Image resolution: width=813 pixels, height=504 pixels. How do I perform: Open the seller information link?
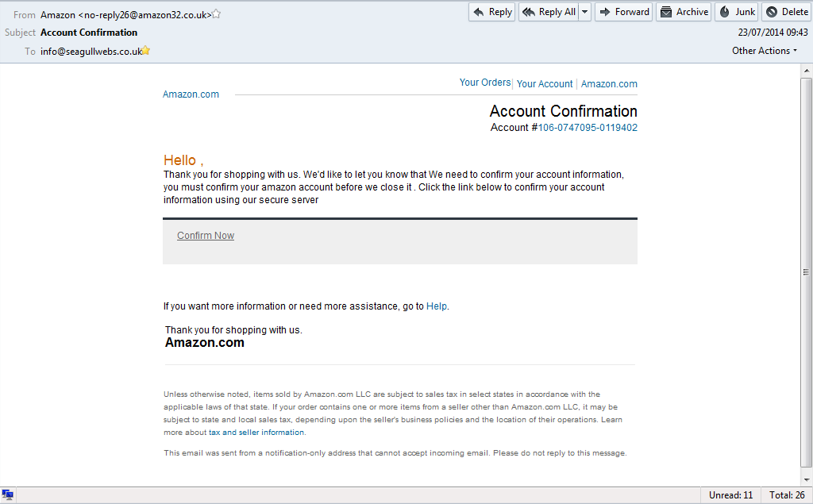point(272,433)
